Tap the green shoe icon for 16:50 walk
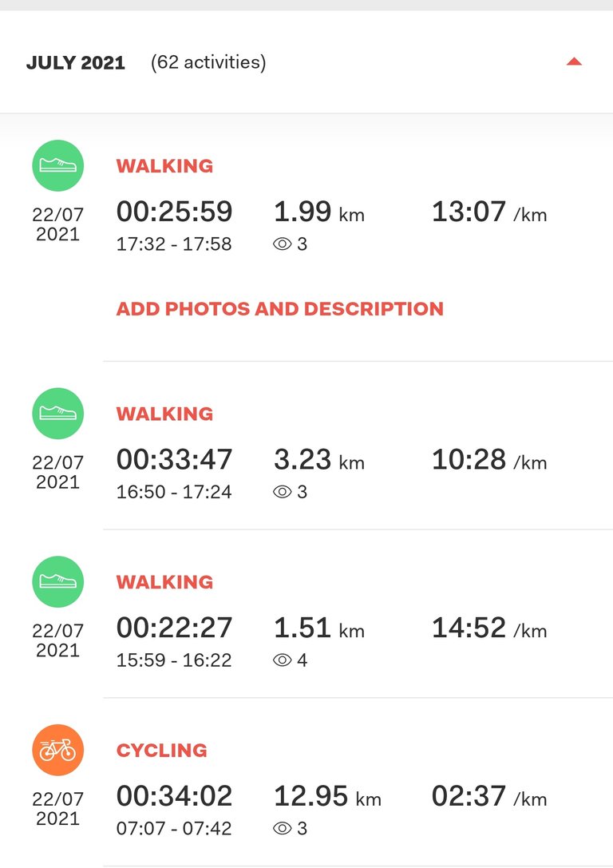The width and height of the screenshot is (613, 868). [58, 414]
